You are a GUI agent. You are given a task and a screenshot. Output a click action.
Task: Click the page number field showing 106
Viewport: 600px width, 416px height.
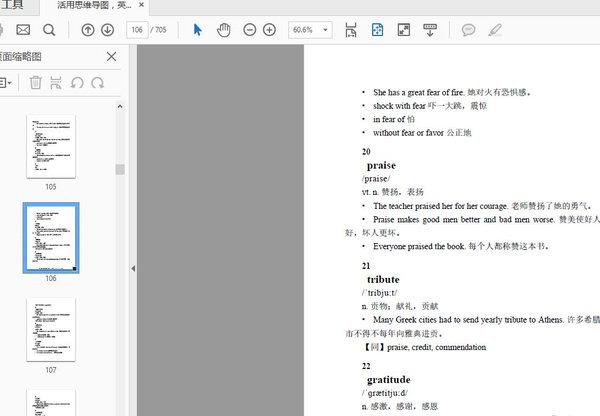click(137, 30)
